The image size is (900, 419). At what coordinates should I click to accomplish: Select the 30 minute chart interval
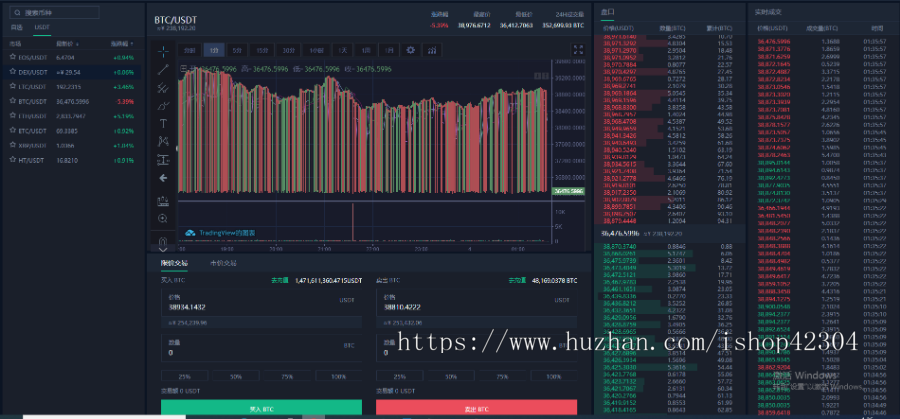coord(288,50)
